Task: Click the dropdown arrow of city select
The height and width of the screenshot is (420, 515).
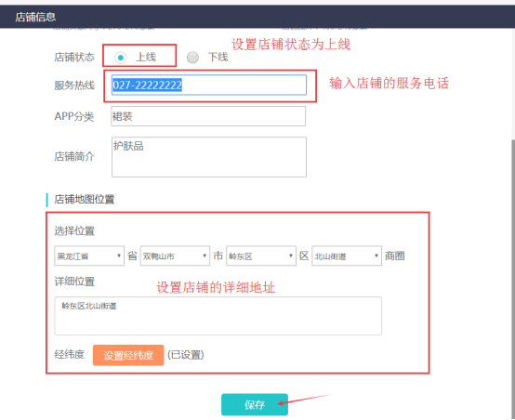Action: tap(205, 256)
